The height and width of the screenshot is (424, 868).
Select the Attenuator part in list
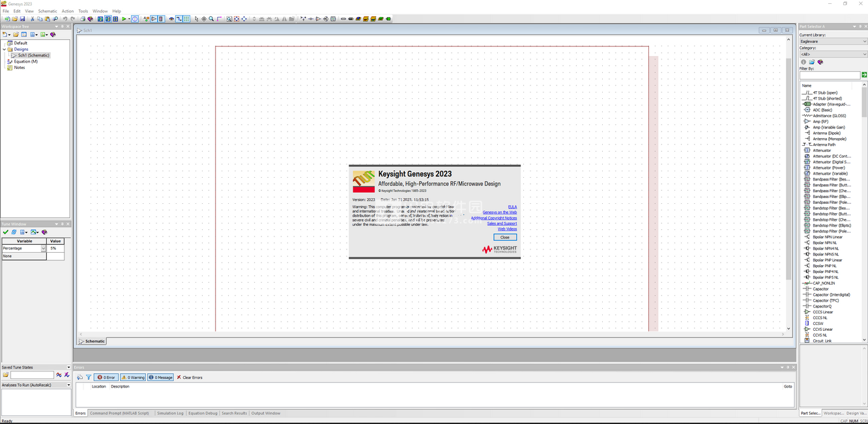pyautogui.click(x=822, y=150)
